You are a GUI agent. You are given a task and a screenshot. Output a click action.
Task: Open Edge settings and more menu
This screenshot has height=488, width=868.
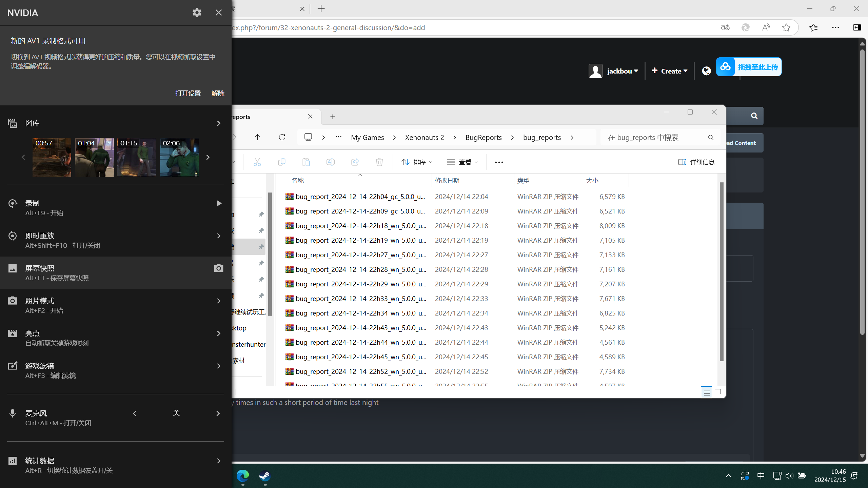point(835,27)
